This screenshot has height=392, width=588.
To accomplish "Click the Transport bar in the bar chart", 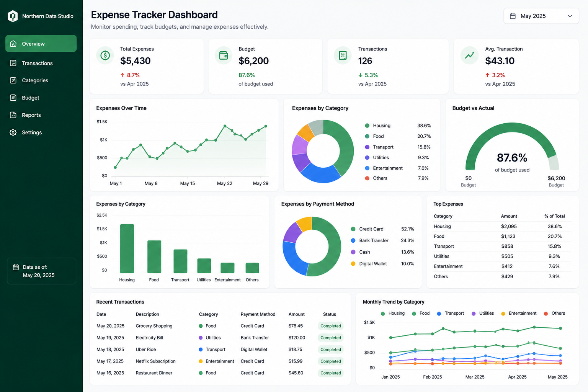I will point(180,261).
